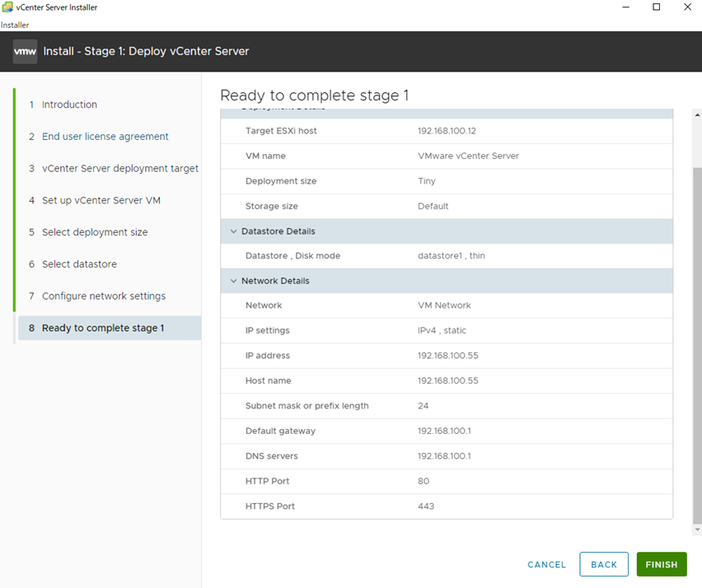The height and width of the screenshot is (588, 702).
Task: Click the vCenter Server Installer title bar icon
Action: click(7, 7)
